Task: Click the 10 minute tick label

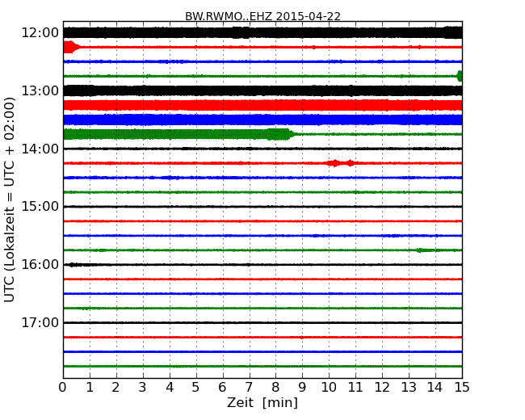Action: pos(329,388)
